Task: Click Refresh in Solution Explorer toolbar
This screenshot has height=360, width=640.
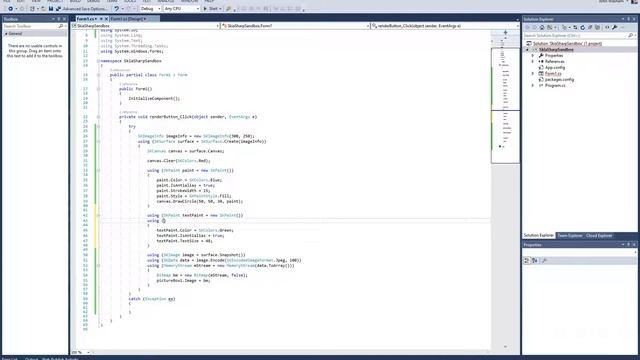Action: click(582, 27)
